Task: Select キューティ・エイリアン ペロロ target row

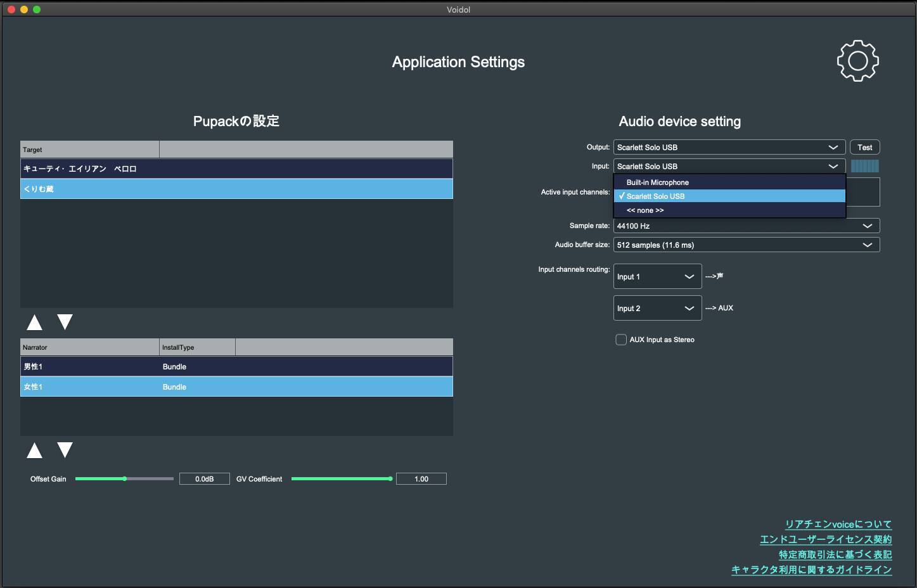Action: [236, 169]
